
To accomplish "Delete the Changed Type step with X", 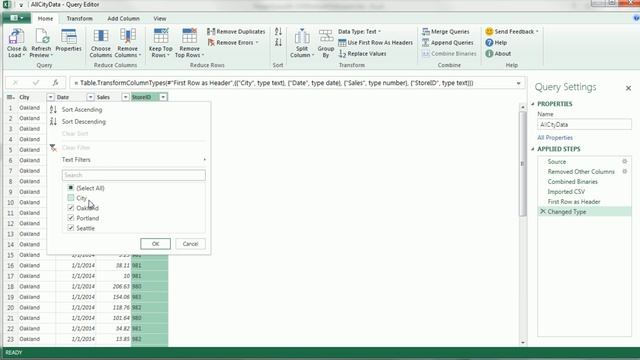I will point(543,211).
